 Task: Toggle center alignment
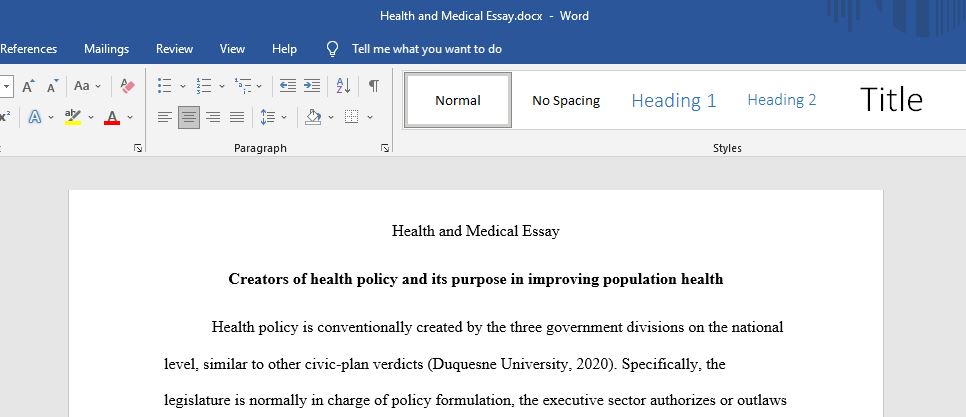point(189,116)
